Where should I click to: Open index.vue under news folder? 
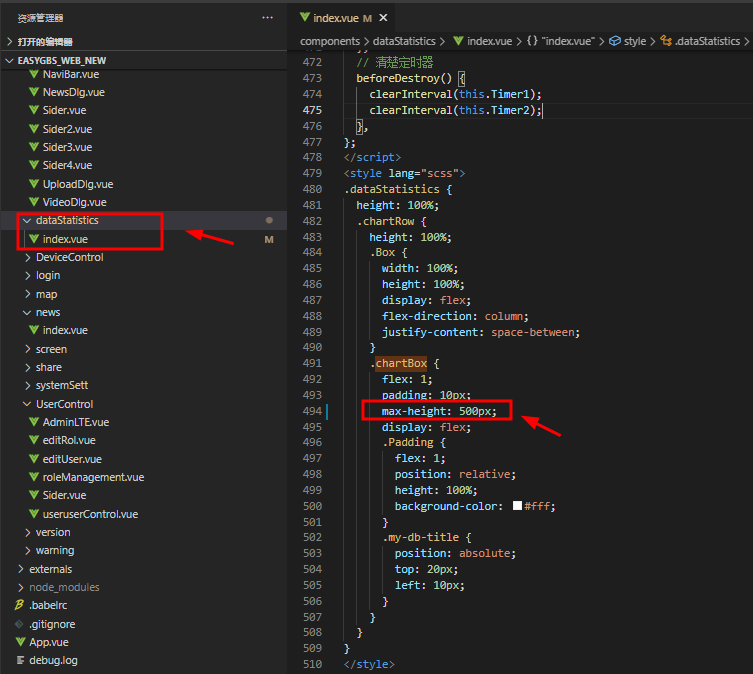(x=65, y=331)
